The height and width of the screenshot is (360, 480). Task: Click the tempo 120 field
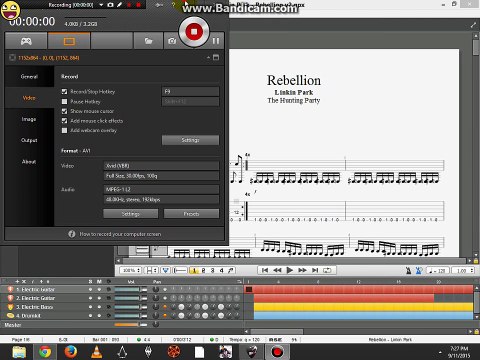(x=438, y=271)
